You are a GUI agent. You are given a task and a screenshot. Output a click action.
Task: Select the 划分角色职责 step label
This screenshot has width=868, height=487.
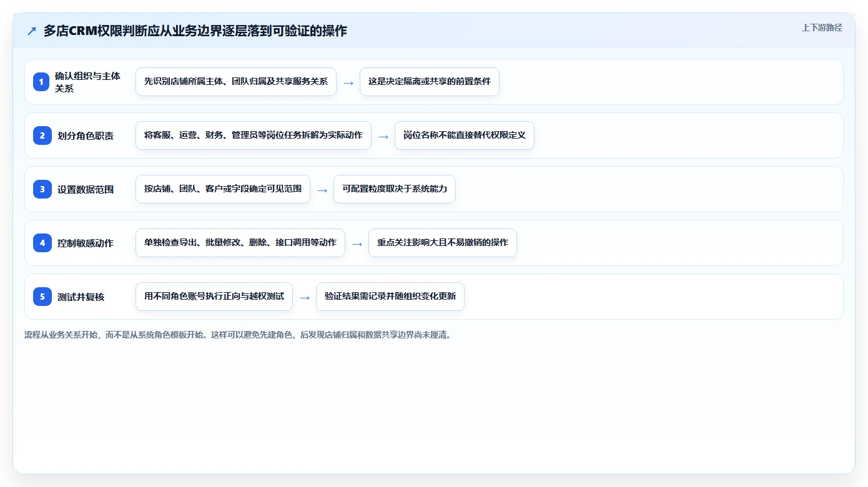click(86, 135)
